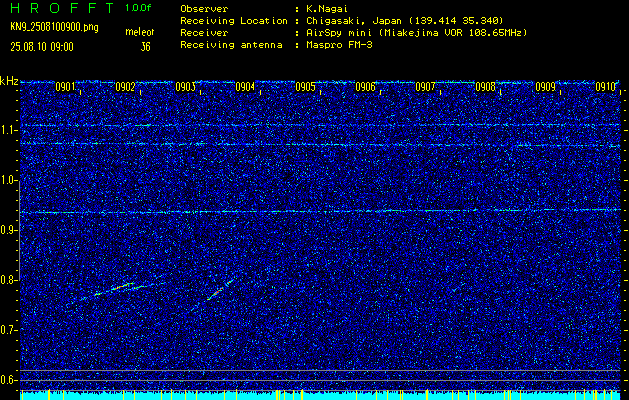Click the HROFFT title text
629x400 pixels.
click(x=62, y=8)
